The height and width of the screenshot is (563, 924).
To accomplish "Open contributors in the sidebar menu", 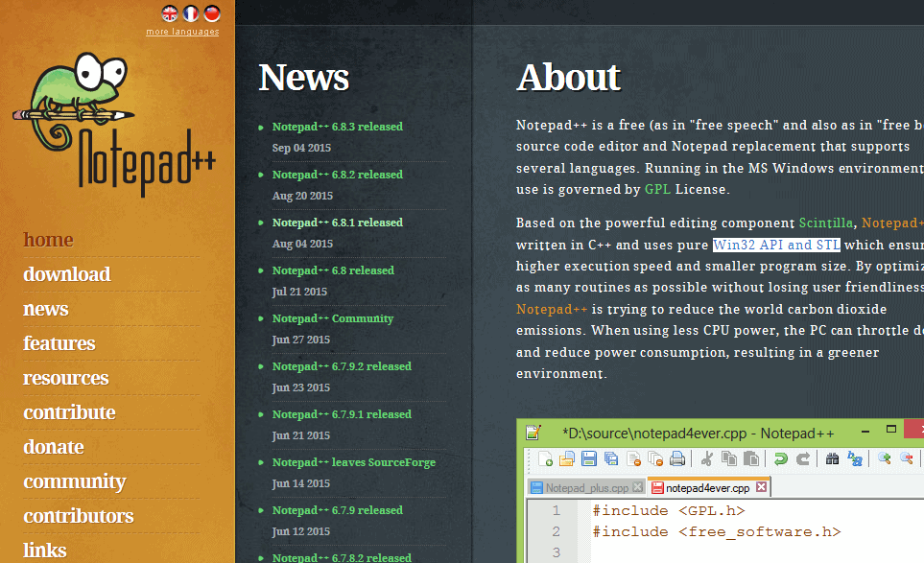I will pos(79,515).
